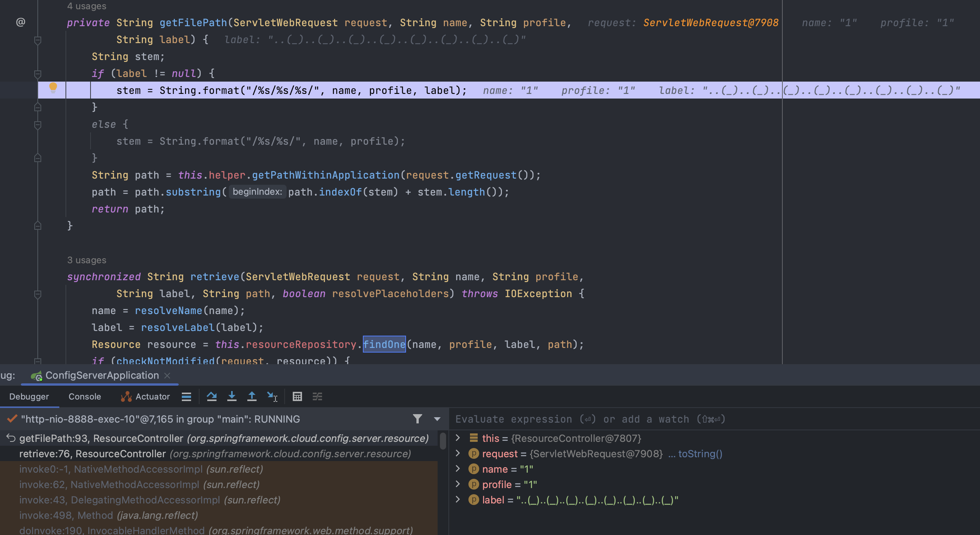
Task: Click Step Into download-arrow icon
Action: (x=232, y=396)
